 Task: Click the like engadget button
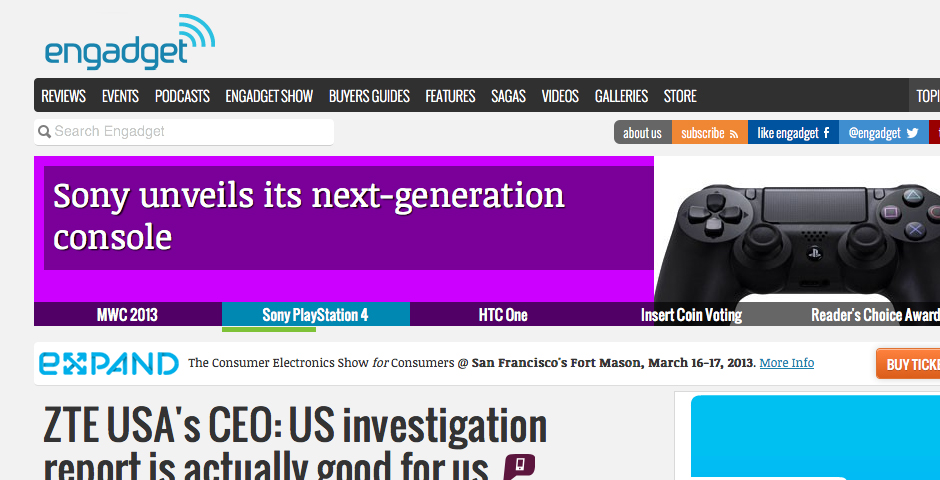coord(793,132)
